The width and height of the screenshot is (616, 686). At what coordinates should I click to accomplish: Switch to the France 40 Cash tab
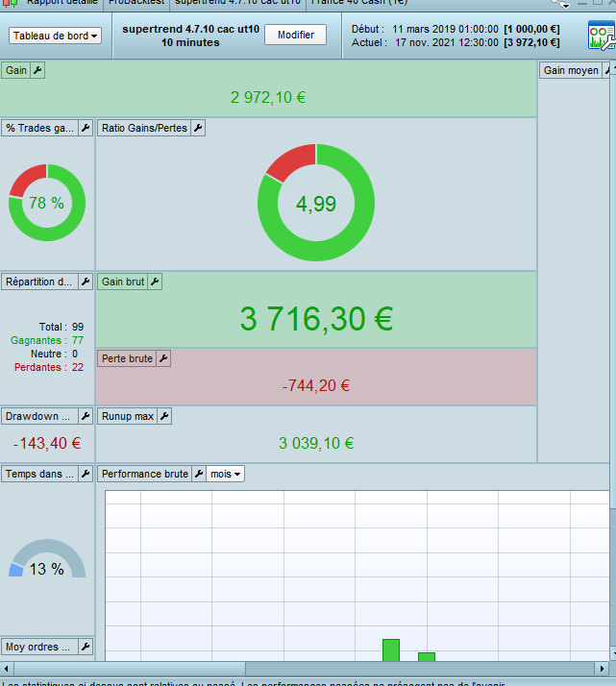(358, 3)
